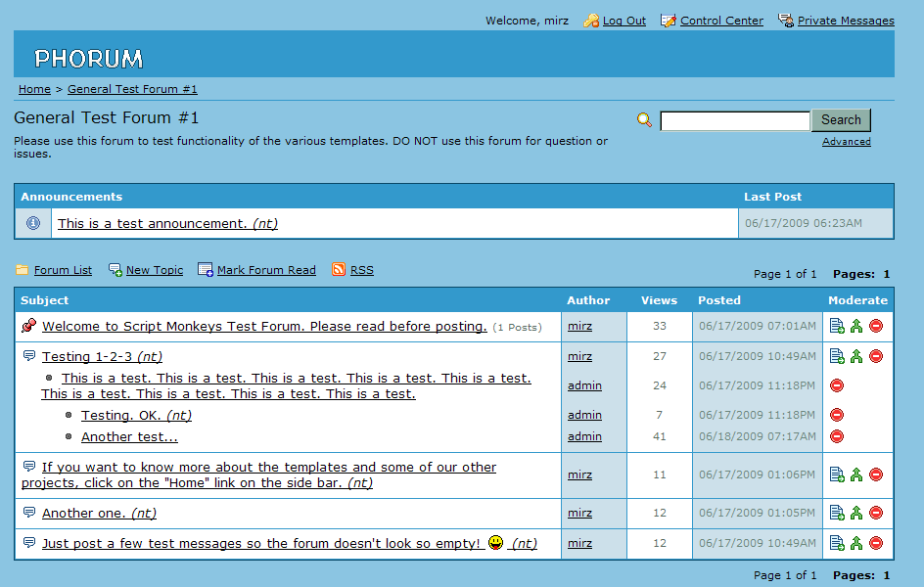Click the red delete icon for Another one. topic

click(x=876, y=513)
